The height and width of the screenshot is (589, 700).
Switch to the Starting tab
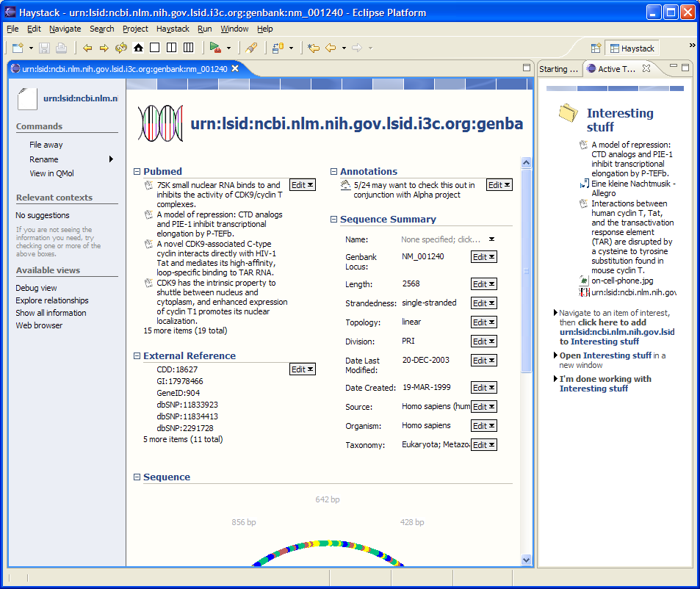tap(558, 69)
